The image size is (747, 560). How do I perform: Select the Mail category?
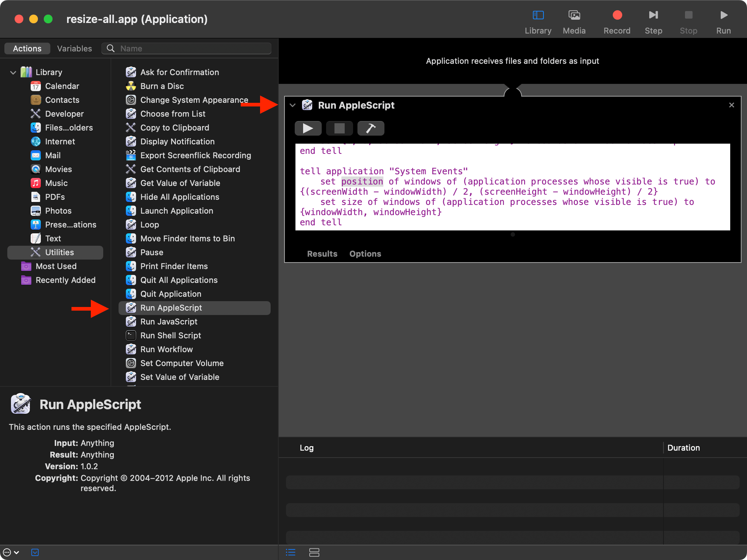(x=46, y=155)
